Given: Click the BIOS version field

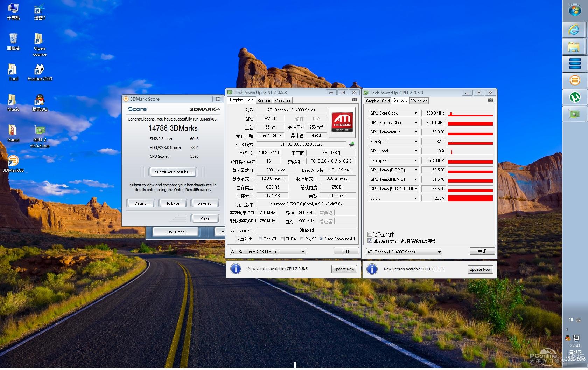Looking at the screenshot, I should 301,144.
